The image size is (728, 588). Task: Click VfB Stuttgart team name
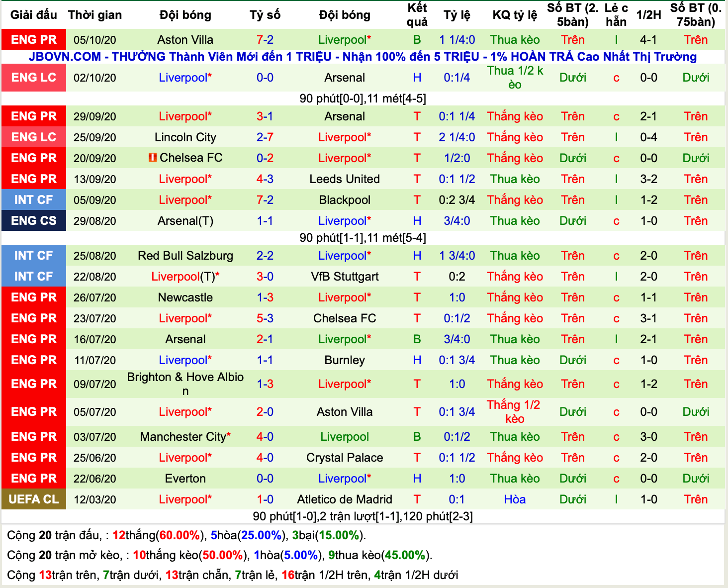click(345, 277)
